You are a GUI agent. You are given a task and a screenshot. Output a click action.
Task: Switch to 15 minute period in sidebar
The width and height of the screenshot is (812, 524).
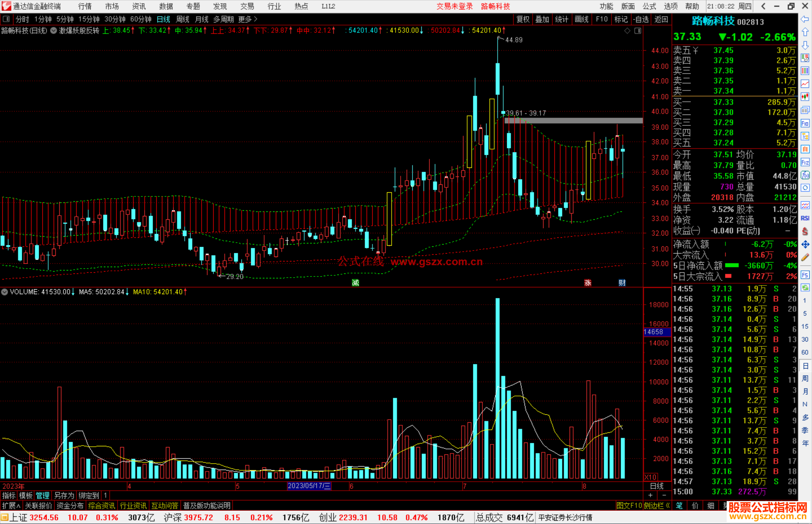tap(804, 326)
